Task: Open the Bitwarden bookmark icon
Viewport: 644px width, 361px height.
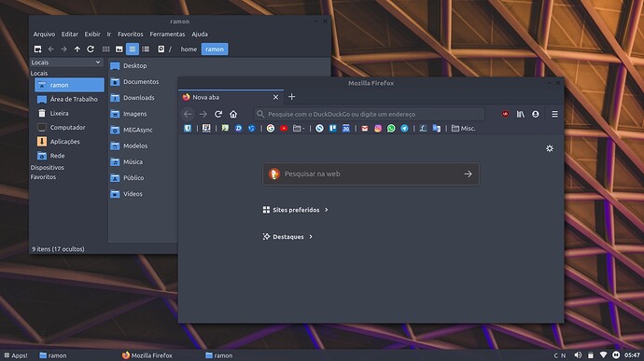Action: pos(188,129)
